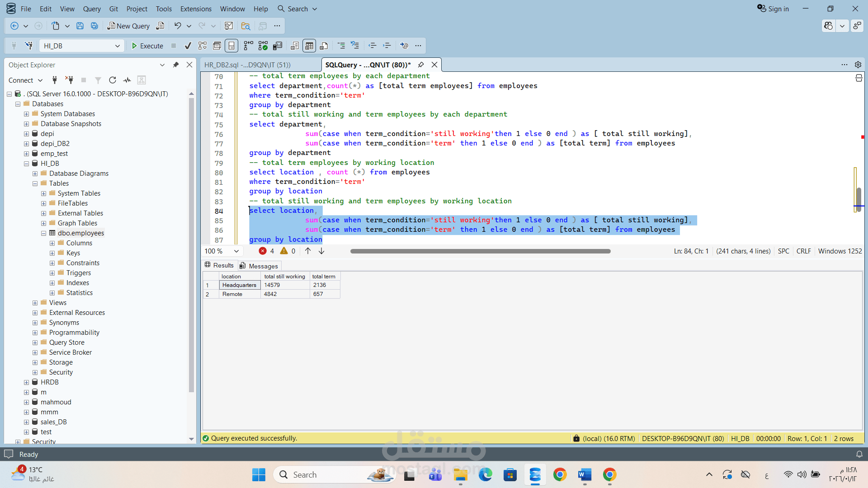Click the Refresh icon in Object Explorer
Image resolution: width=868 pixels, height=488 pixels.
113,80
